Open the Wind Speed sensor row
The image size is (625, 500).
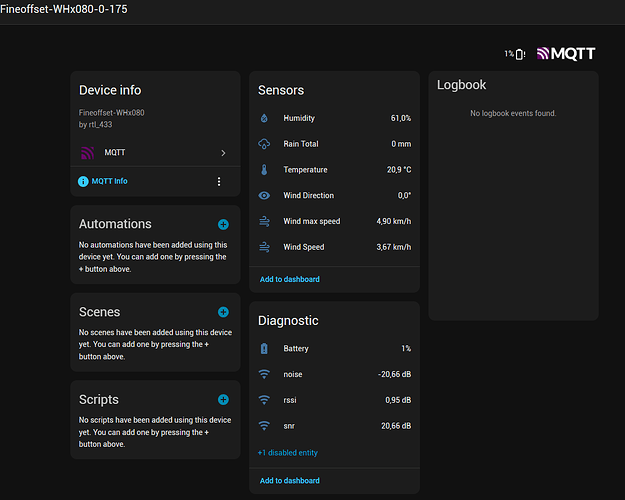pyautogui.click(x=334, y=247)
